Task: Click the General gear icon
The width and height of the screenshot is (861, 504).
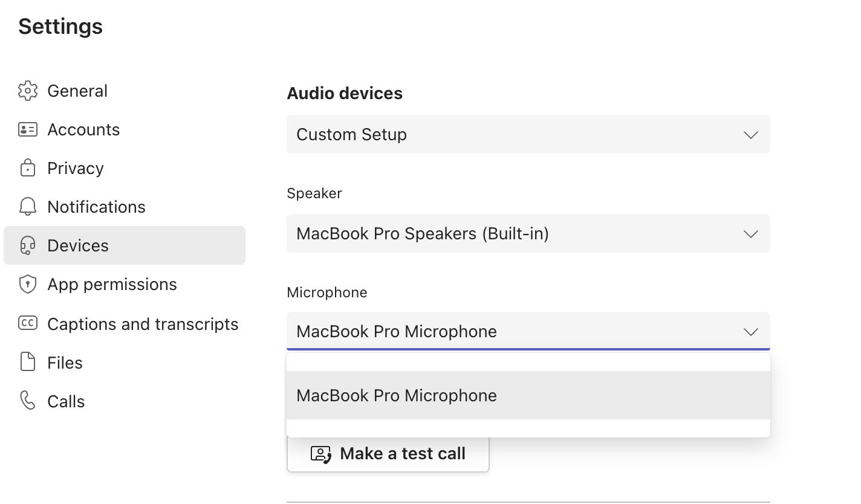Action: 28,91
